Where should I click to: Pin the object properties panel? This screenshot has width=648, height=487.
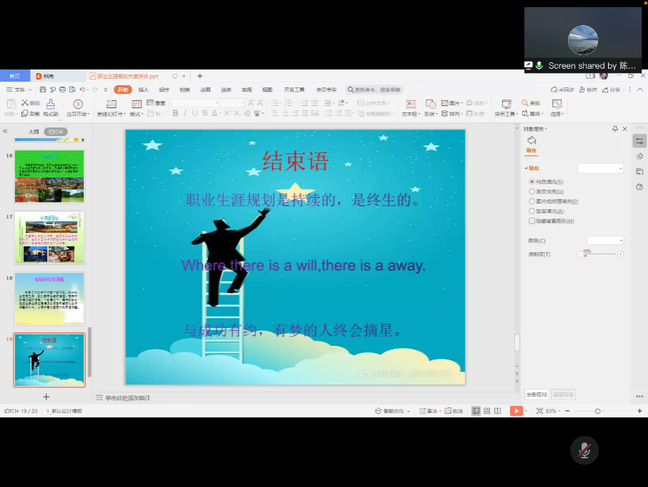pos(614,129)
